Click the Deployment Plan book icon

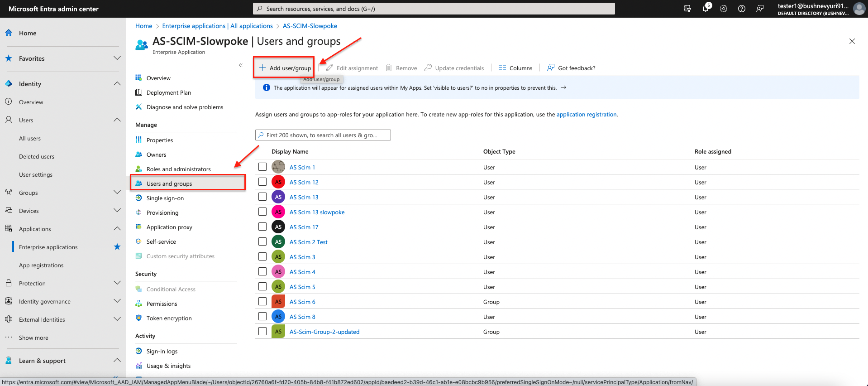[139, 92]
